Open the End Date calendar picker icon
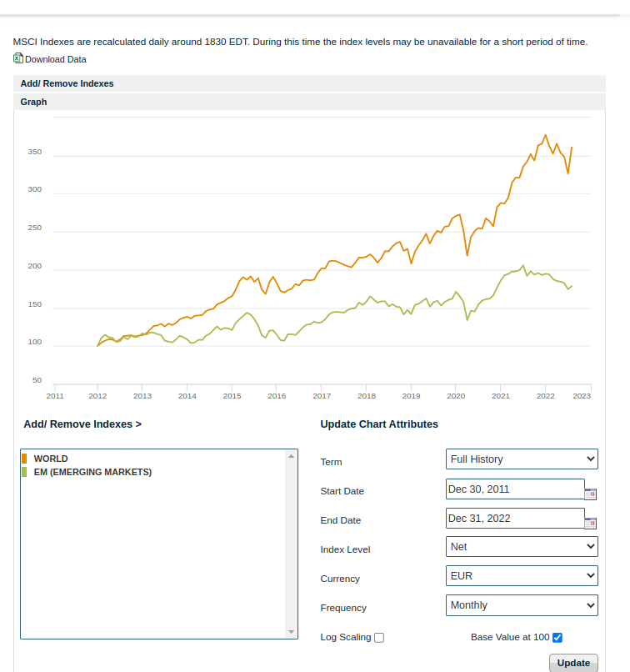This screenshot has height=672, width=630. tap(591, 523)
